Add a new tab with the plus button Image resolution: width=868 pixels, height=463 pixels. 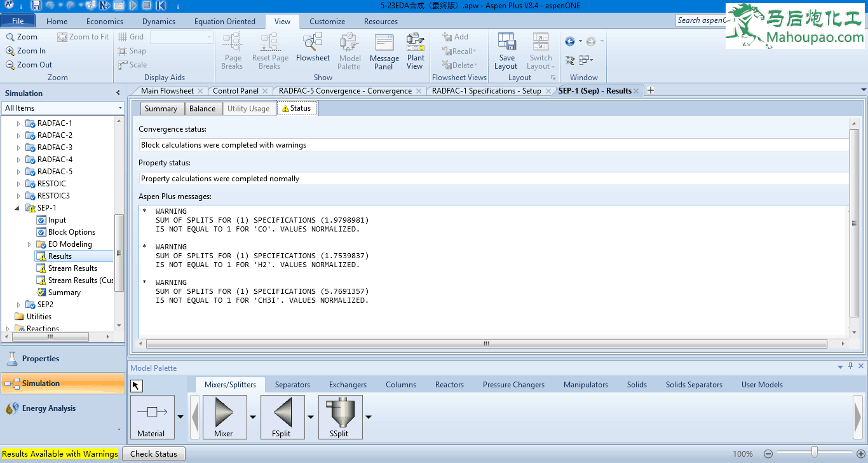coord(650,90)
